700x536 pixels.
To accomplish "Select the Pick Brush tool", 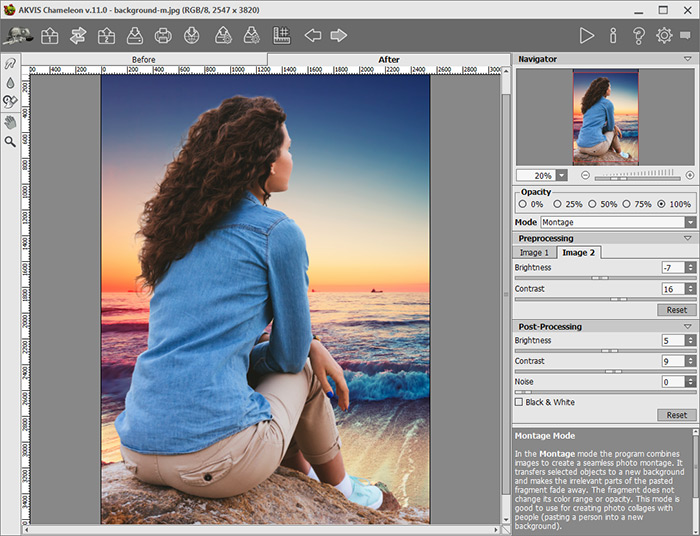I will [10, 63].
